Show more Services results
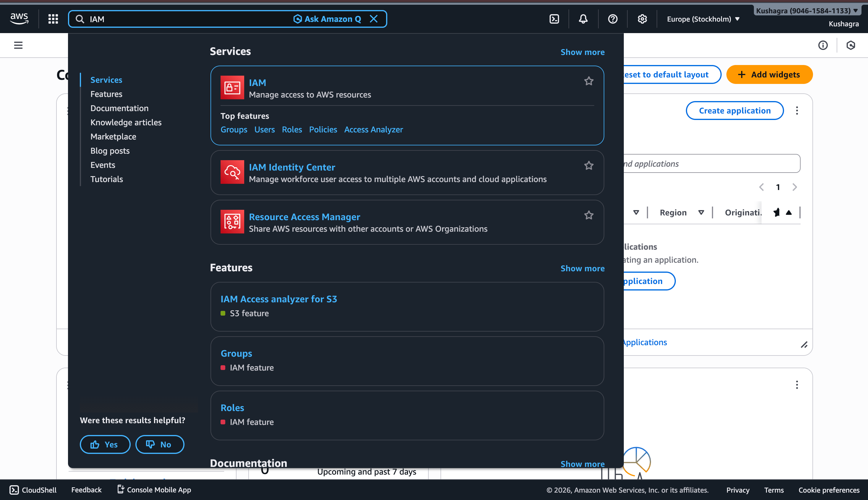 [583, 52]
